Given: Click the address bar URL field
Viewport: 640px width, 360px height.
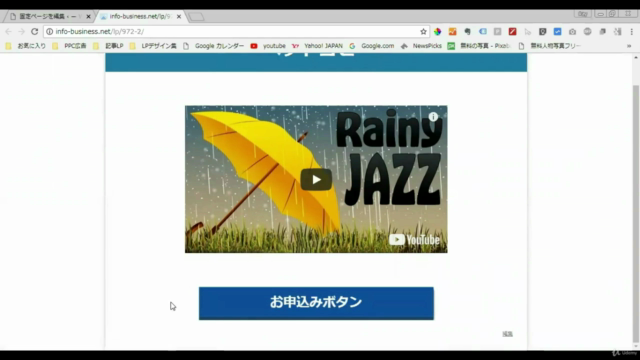Looking at the screenshot, I should point(237,31).
